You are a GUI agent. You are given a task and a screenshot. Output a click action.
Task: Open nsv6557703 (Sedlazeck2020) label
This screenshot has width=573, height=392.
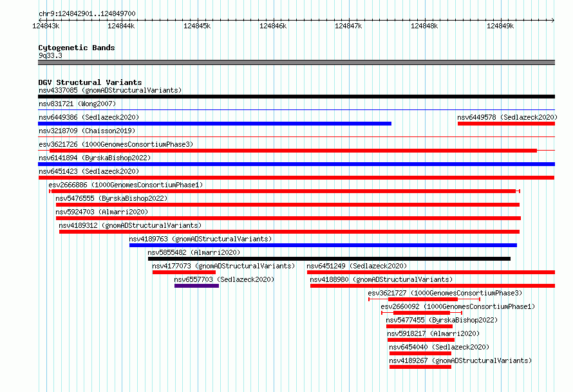coord(224,279)
